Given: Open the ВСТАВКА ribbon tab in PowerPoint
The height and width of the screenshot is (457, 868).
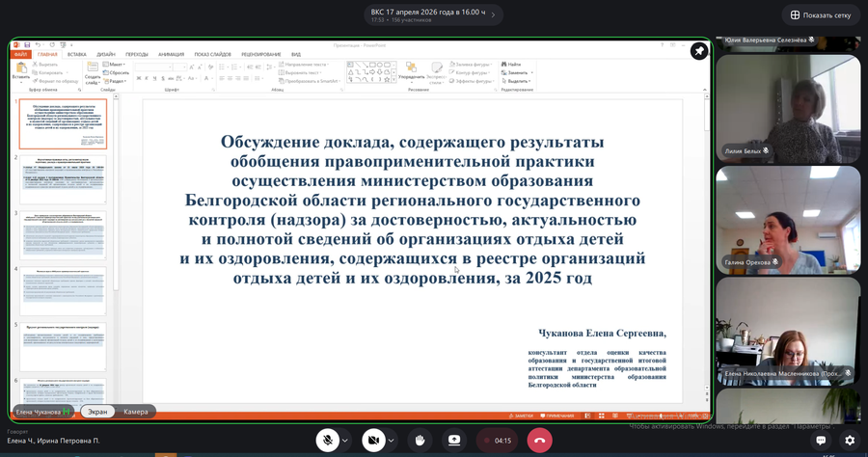Looking at the screenshot, I should (77, 55).
